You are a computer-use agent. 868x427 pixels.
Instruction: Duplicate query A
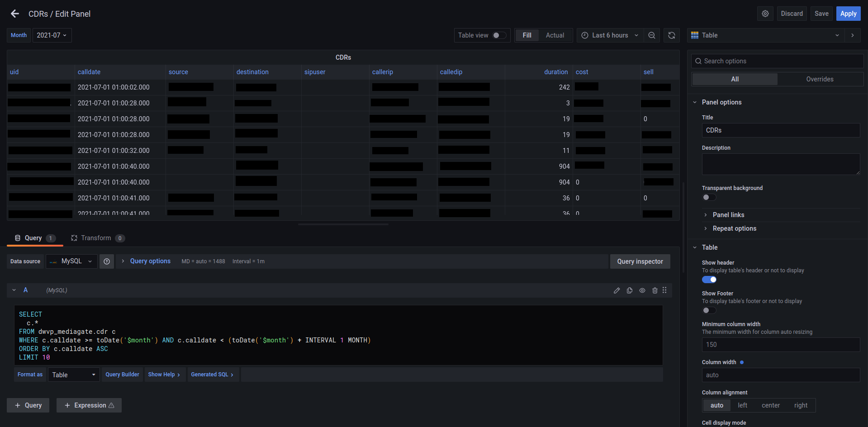point(630,290)
